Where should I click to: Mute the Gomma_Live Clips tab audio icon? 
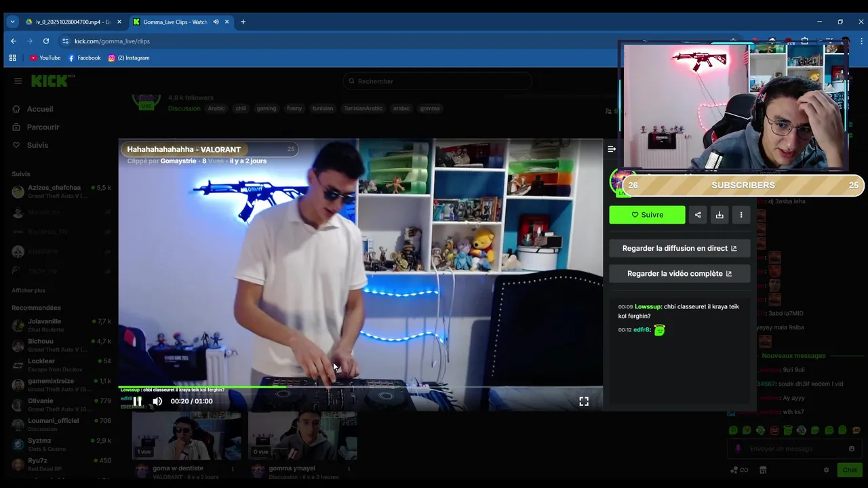click(216, 22)
